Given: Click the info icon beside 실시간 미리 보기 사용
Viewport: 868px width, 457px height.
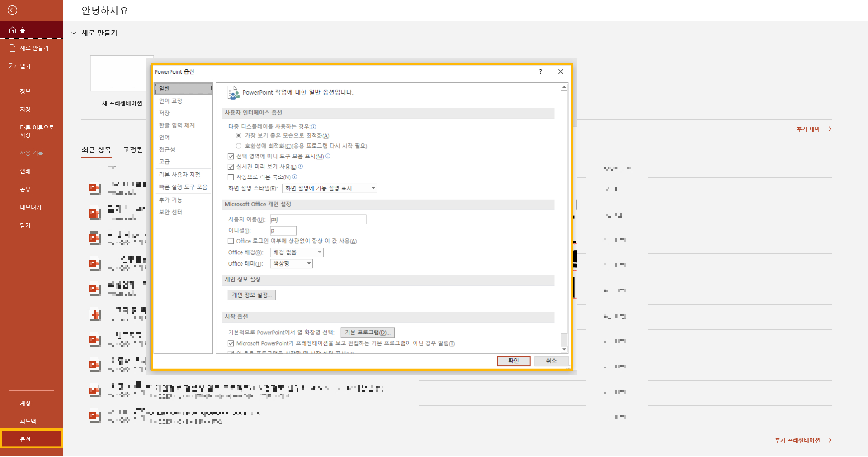Looking at the screenshot, I should [x=301, y=167].
